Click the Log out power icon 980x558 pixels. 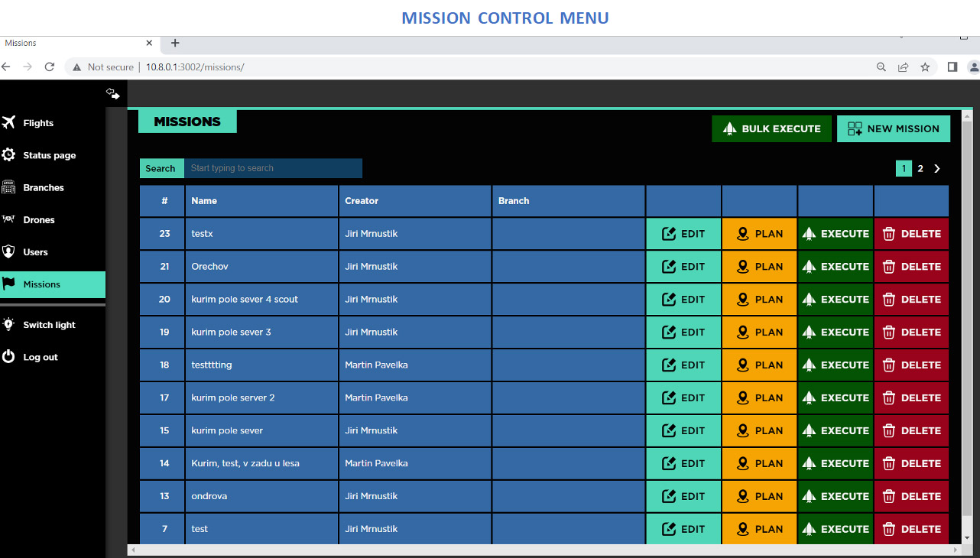(x=8, y=357)
